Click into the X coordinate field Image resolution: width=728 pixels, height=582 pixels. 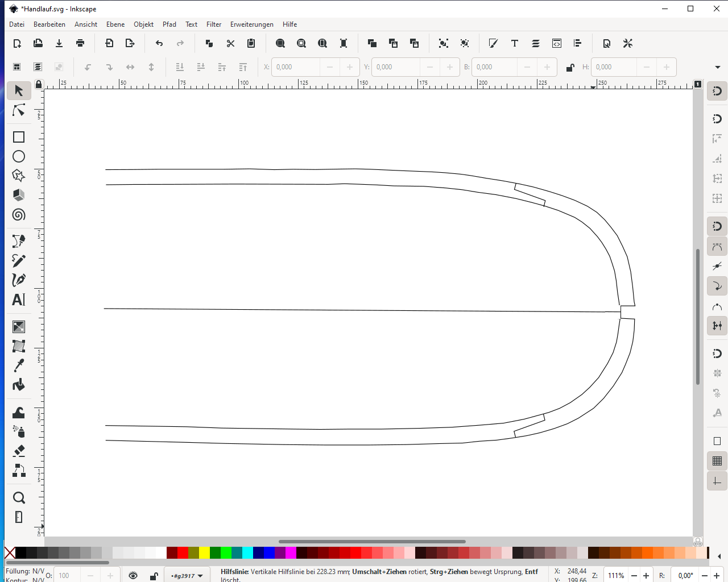pyautogui.click(x=296, y=67)
